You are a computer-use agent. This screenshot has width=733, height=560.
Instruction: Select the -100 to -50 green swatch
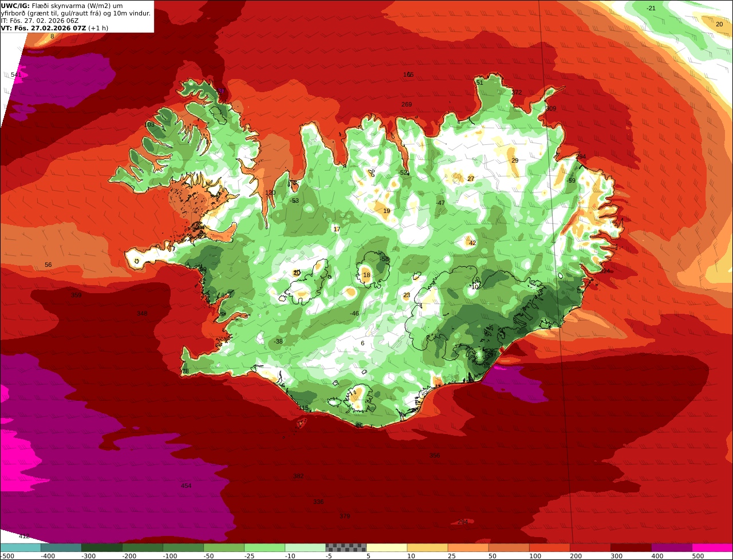[x=183, y=547]
